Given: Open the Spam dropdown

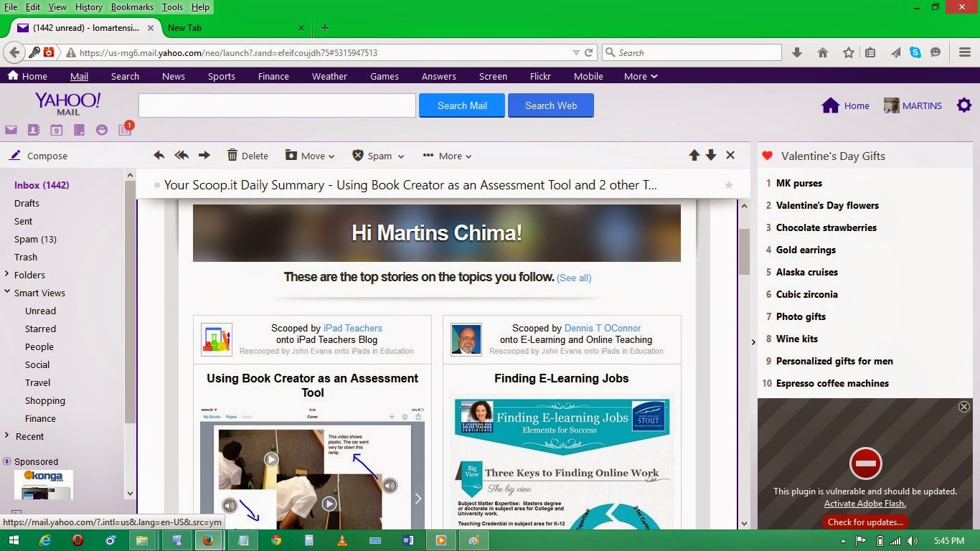Looking at the screenshot, I should 378,156.
